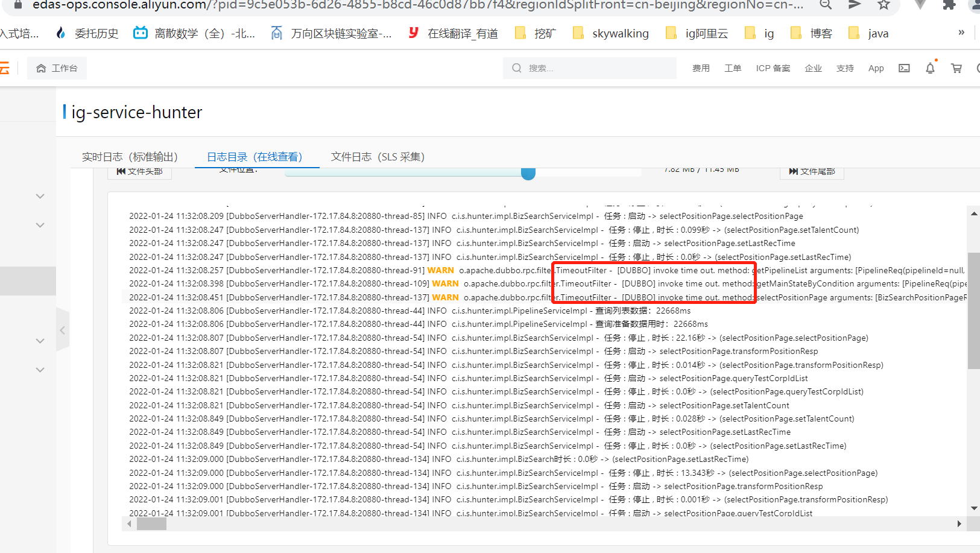The width and height of the screenshot is (980, 553).
Task: Open the 万向区块链实验室 bookmark
Action: [x=331, y=33]
